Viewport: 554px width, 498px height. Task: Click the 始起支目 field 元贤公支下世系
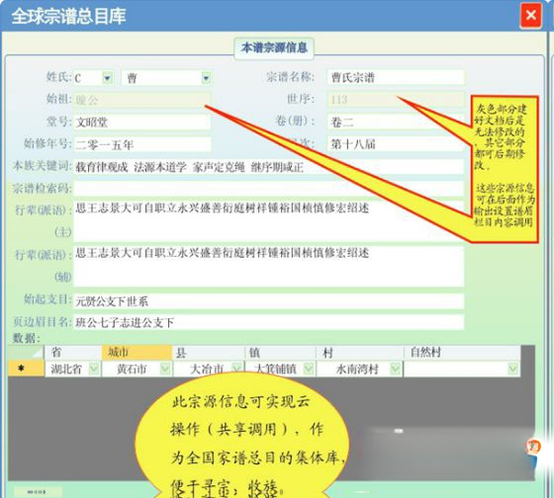point(269,301)
